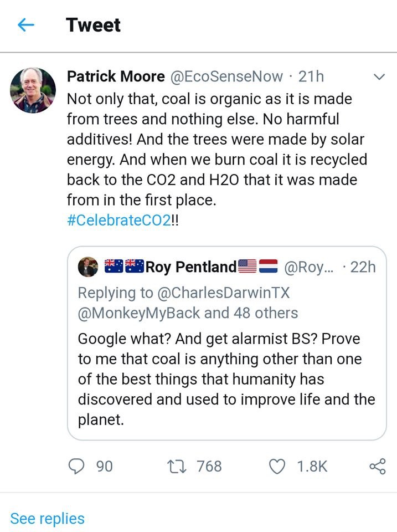This screenshot has height=532, width=397.
Task: View the 1.8K likes count
Action: (312, 467)
